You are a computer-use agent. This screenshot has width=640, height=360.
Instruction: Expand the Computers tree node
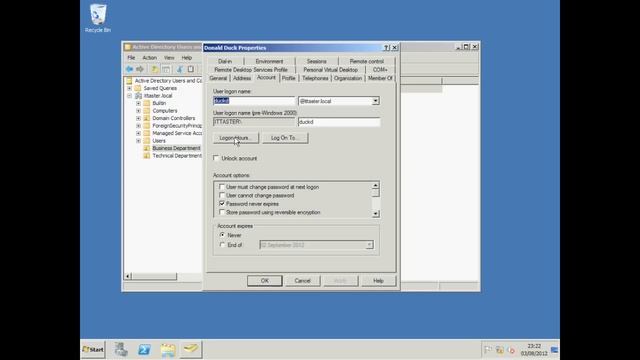tap(138, 111)
